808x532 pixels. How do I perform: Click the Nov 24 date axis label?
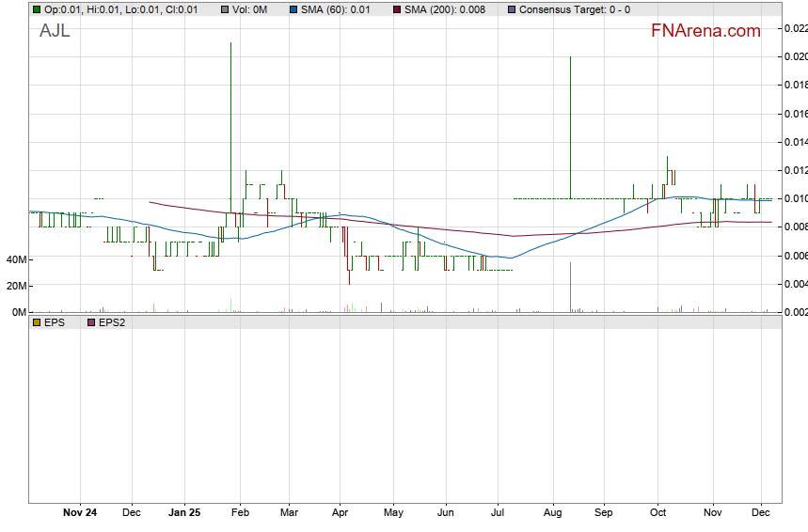click(79, 513)
